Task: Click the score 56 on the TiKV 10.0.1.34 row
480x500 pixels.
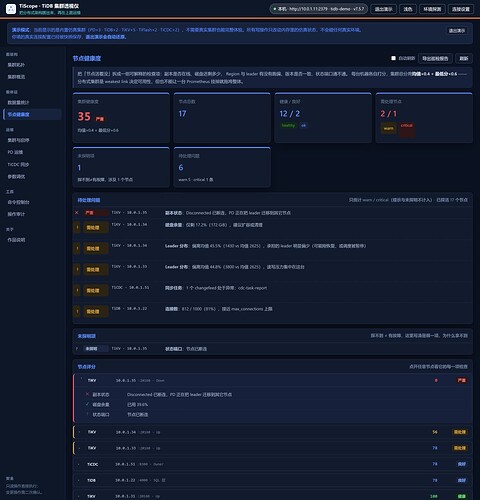Action: point(435,432)
